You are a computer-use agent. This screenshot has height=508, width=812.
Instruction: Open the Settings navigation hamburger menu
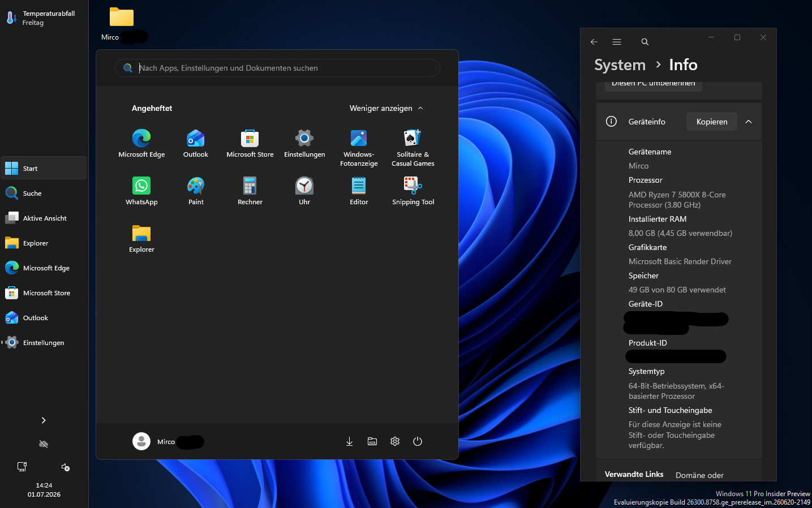pos(617,42)
